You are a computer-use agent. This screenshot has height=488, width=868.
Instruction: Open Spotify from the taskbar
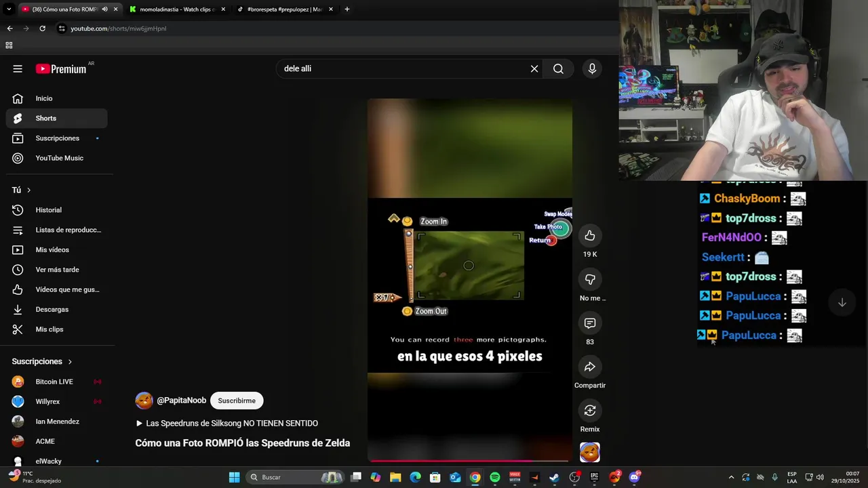[495, 477]
